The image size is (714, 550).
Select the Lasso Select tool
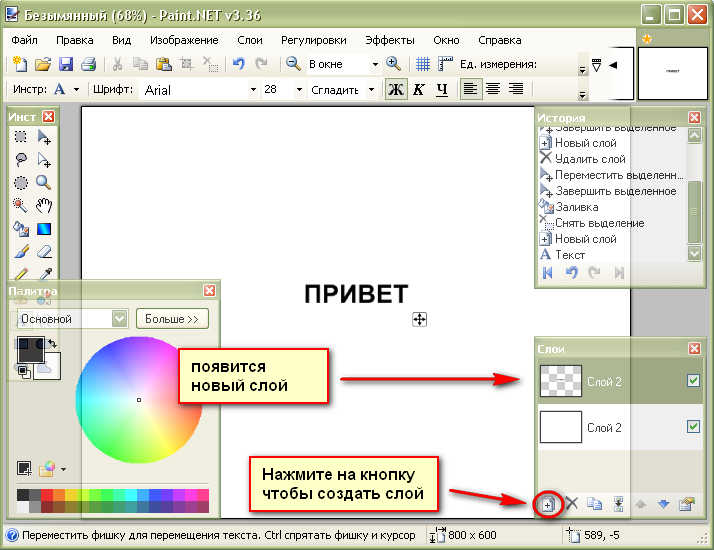coord(20,160)
